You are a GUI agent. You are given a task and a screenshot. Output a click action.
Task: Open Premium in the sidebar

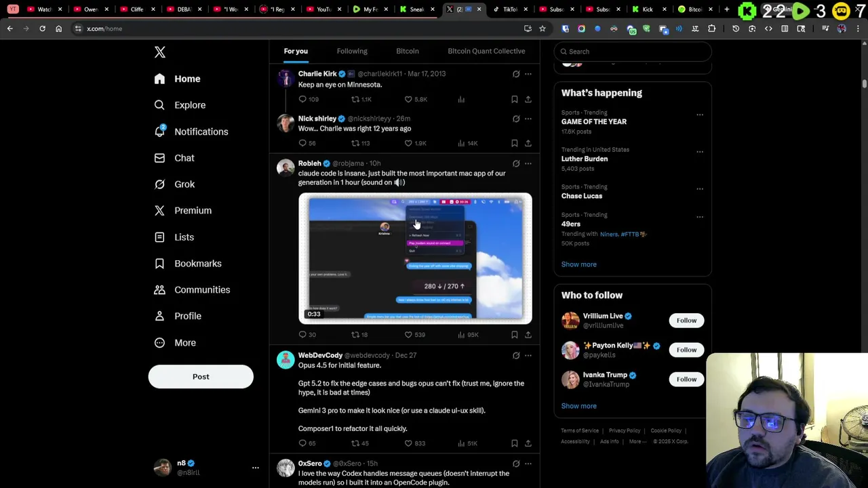pyautogui.click(x=183, y=210)
